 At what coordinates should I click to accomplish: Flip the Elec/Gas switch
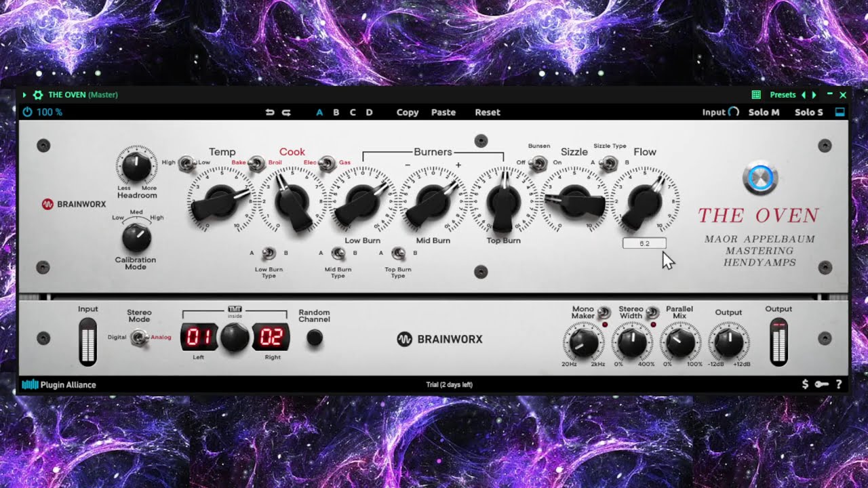328,163
